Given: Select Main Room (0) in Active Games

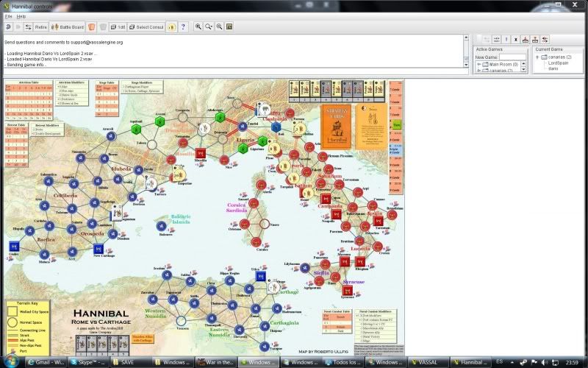Looking at the screenshot, I should (x=501, y=65).
